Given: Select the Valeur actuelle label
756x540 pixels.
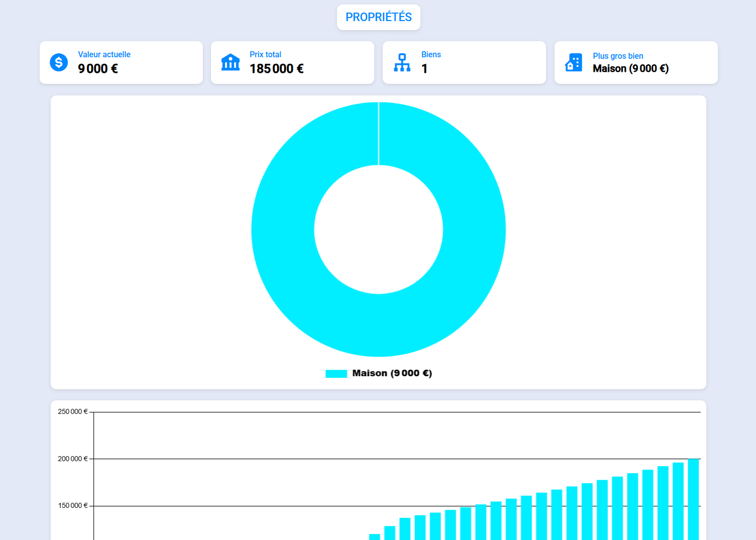Looking at the screenshot, I should click(104, 54).
